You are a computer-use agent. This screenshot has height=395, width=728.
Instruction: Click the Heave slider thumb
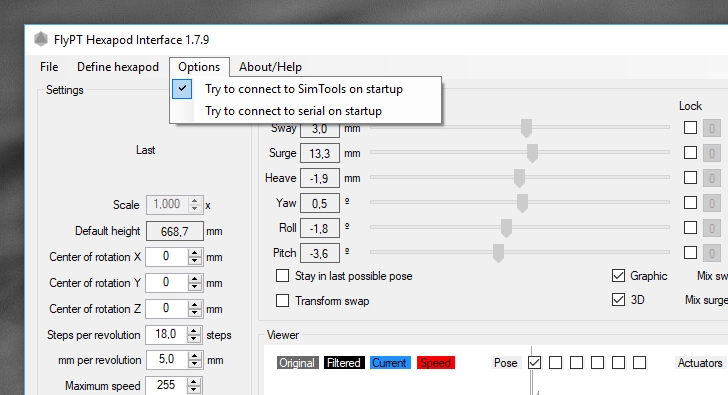click(x=519, y=178)
